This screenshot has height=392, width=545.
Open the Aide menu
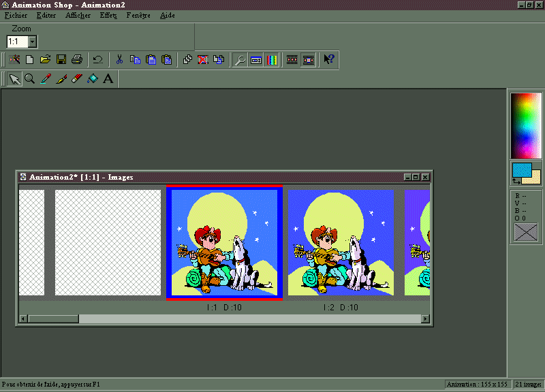coord(168,15)
